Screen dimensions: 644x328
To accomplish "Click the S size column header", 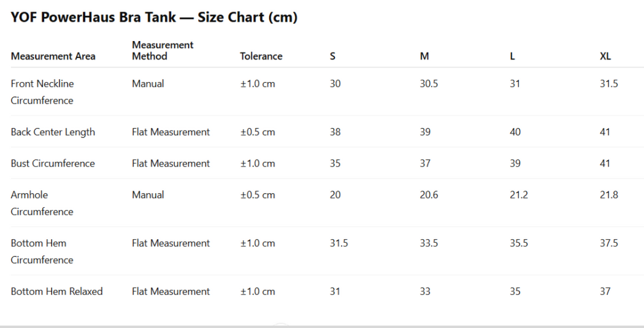I will point(332,56).
